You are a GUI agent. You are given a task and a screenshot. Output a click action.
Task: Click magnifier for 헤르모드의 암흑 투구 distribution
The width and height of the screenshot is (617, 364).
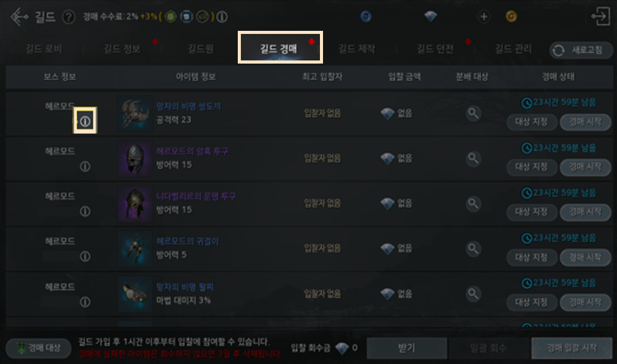tap(473, 159)
